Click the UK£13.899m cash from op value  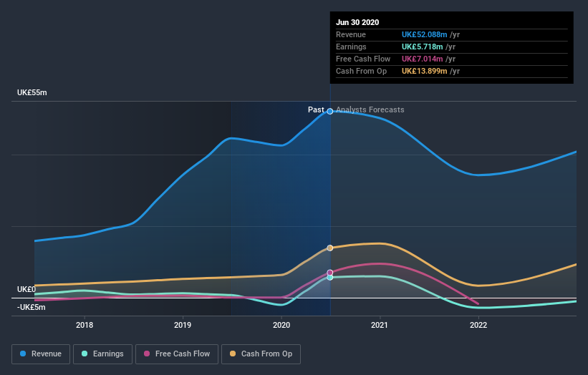tap(425, 71)
